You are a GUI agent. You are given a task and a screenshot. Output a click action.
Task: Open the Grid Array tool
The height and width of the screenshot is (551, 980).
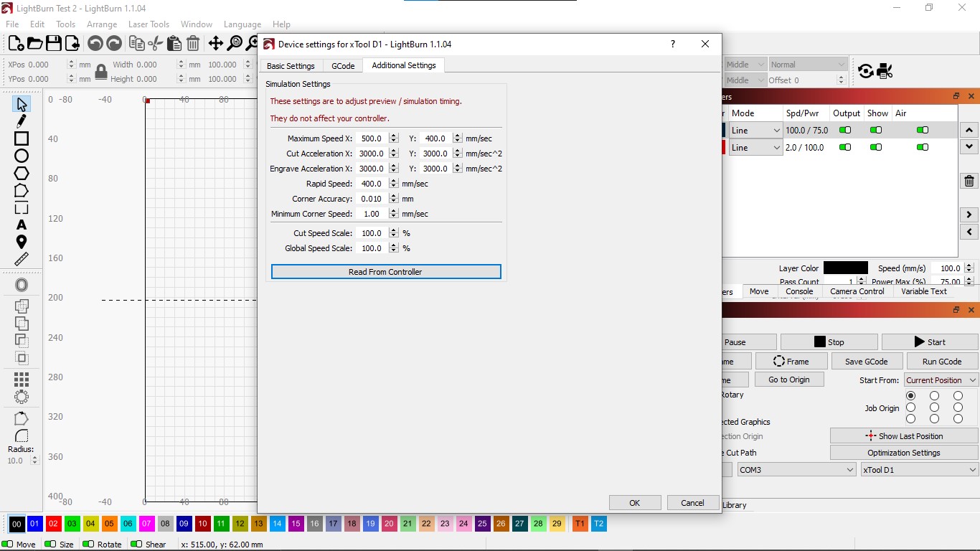pyautogui.click(x=22, y=379)
